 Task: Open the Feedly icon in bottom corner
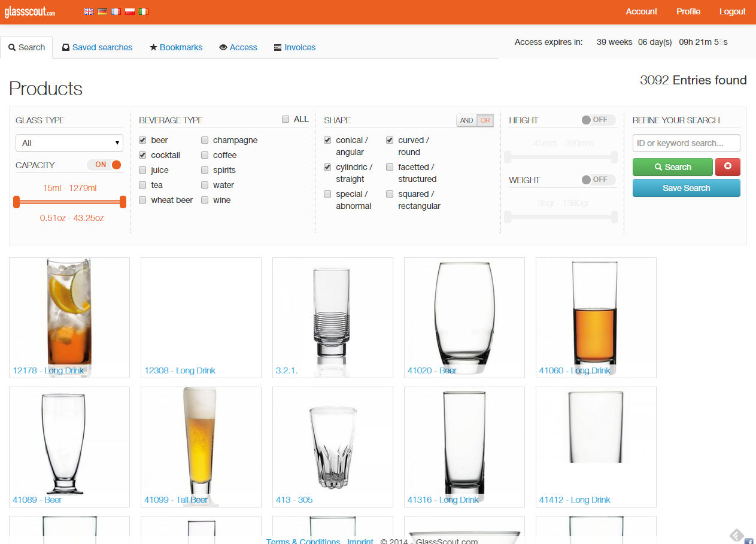click(x=736, y=534)
